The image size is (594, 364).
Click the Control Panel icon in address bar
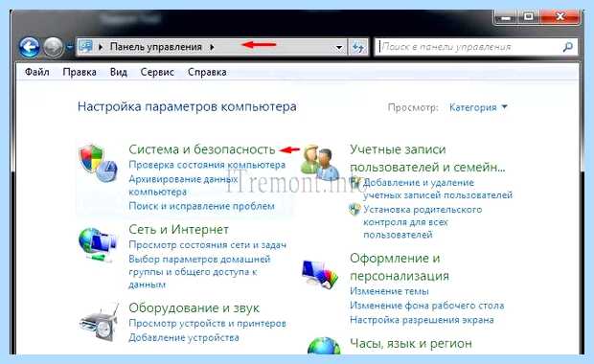[85, 47]
